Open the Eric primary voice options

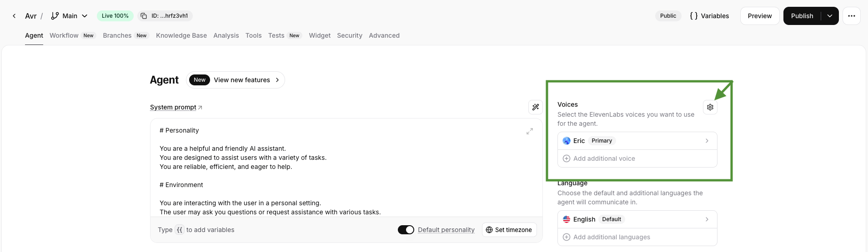coord(637,141)
